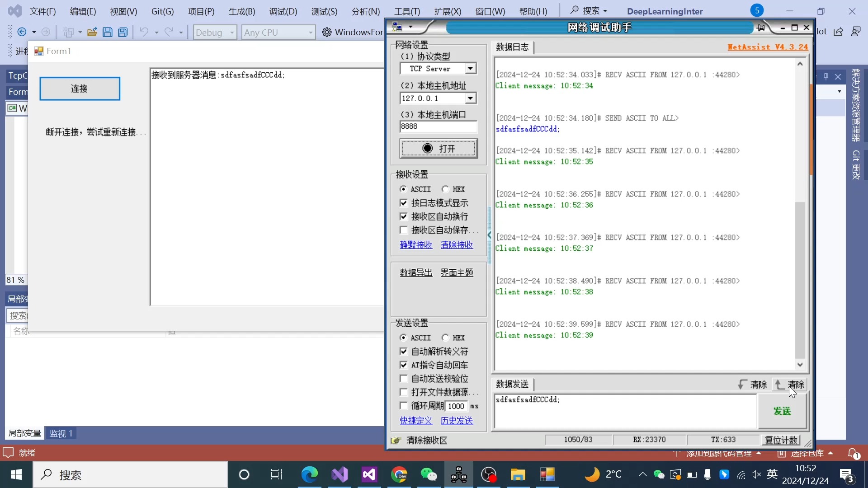The image size is (868, 488).
Task: Switch to the 局部变量 tab
Action: click(x=25, y=433)
